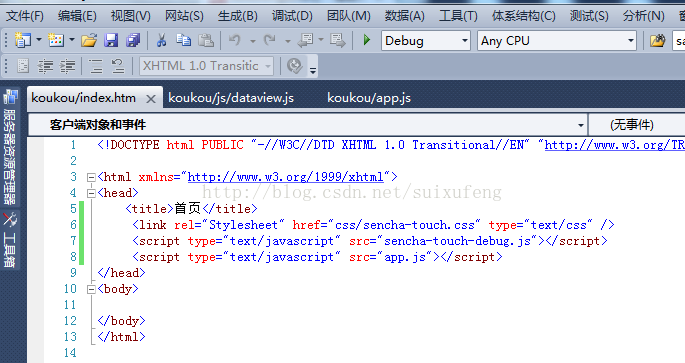Image resolution: width=685 pixels, height=363 pixels.
Task: Click the Find in Files folder icon
Action: [x=657, y=41]
